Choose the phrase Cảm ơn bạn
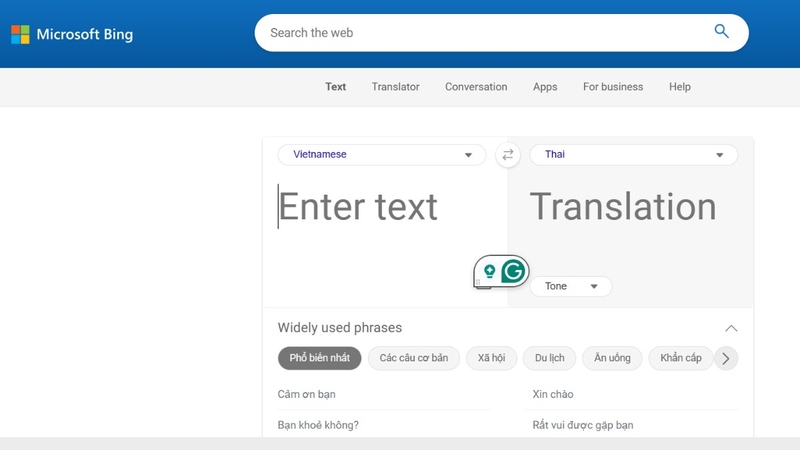The height and width of the screenshot is (450, 800). (x=307, y=394)
